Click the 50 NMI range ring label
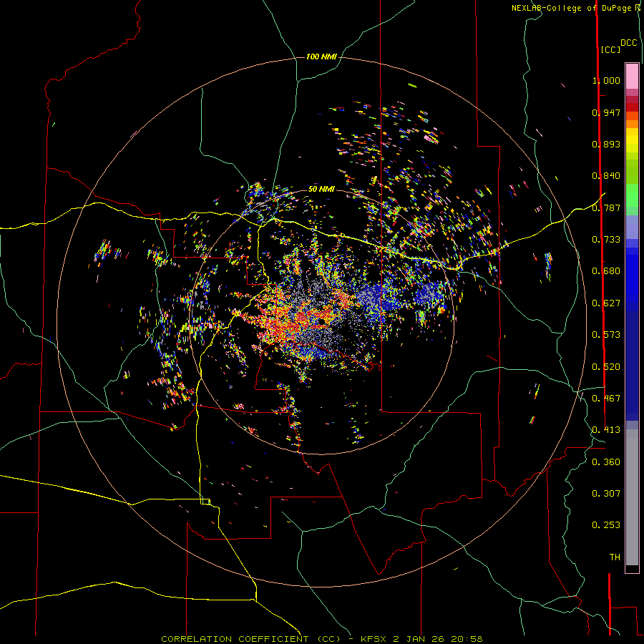This screenshot has height=644, width=644. [321, 190]
